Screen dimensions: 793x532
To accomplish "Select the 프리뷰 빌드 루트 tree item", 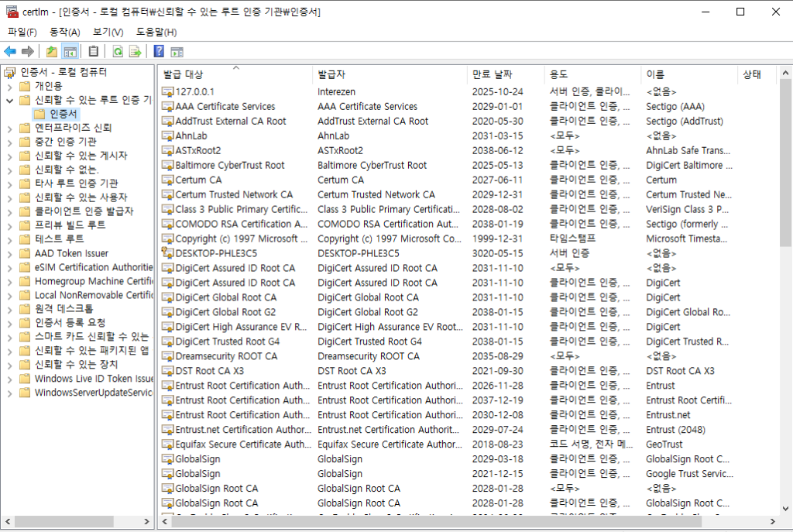I will point(70,225).
